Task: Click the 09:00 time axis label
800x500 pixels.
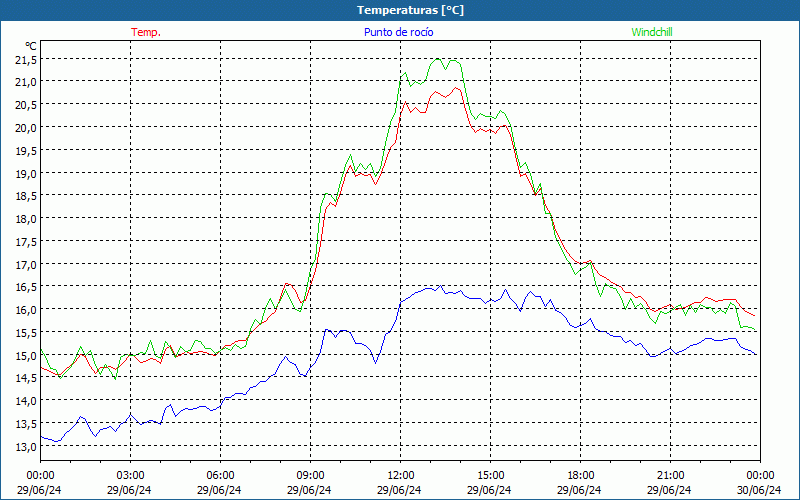Action: (x=310, y=475)
